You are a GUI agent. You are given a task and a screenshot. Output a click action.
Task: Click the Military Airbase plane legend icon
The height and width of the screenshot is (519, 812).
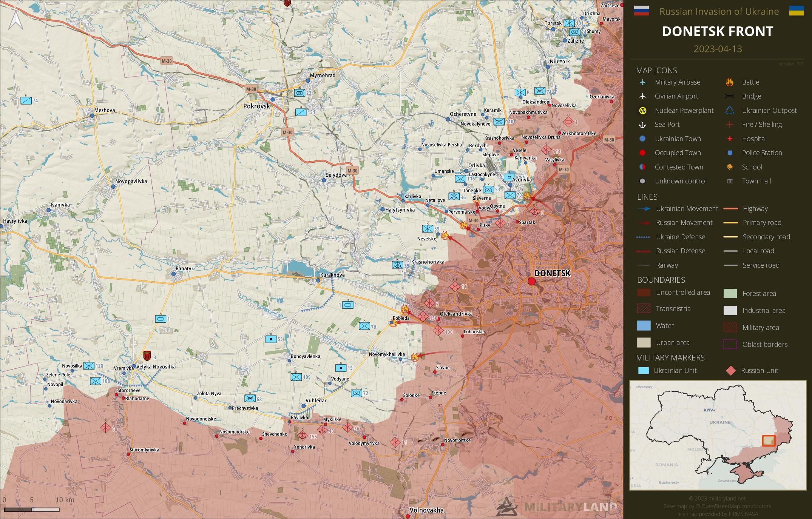tap(642, 82)
